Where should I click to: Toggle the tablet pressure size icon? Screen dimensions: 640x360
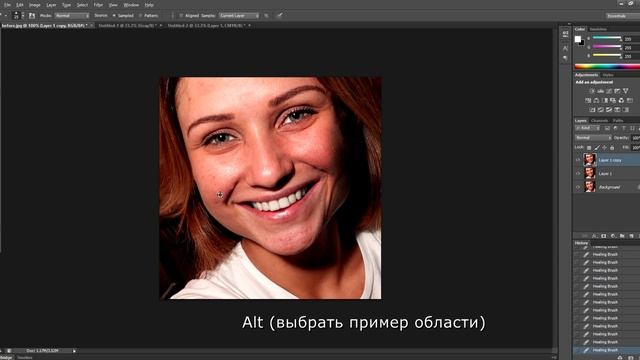[280, 16]
